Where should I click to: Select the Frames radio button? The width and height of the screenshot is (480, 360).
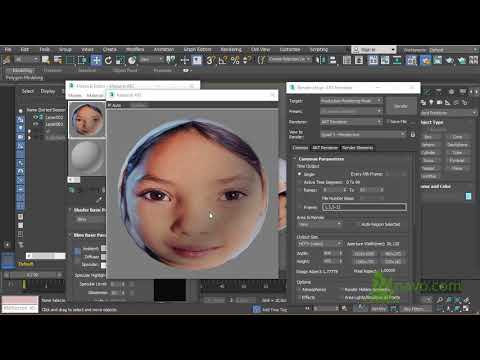point(299,207)
